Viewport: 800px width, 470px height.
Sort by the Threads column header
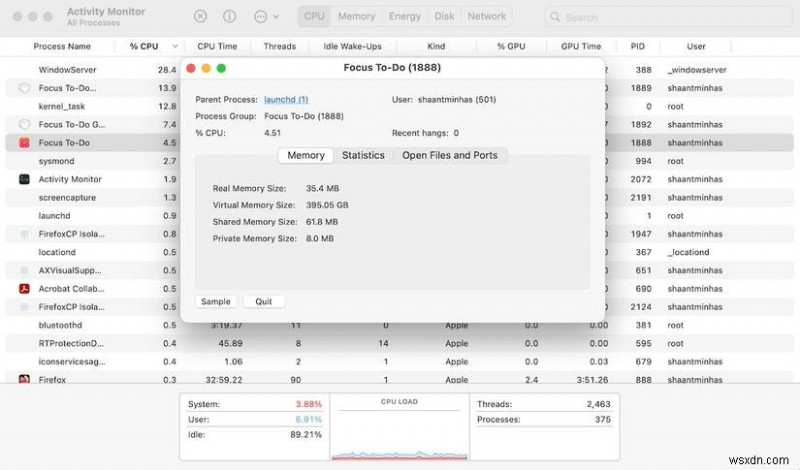pos(280,46)
